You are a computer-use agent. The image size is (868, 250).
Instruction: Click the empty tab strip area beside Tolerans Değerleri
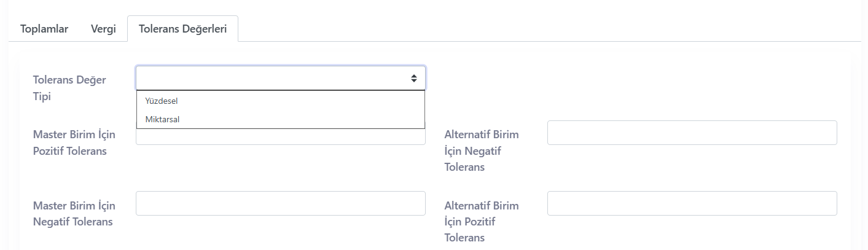547,29
